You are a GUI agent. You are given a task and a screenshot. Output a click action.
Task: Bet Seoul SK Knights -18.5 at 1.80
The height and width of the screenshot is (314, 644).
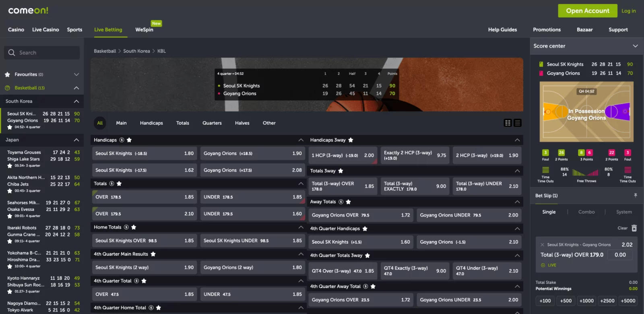point(144,153)
